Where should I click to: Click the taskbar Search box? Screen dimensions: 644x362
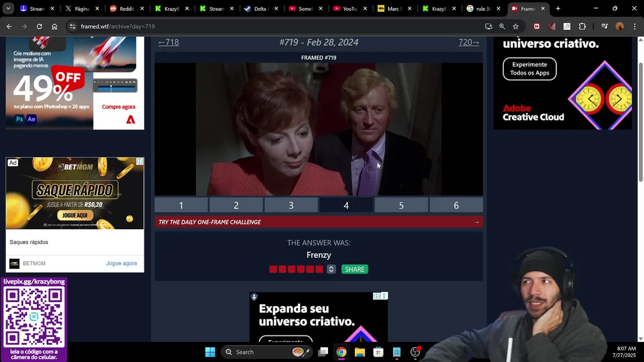[267, 352]
